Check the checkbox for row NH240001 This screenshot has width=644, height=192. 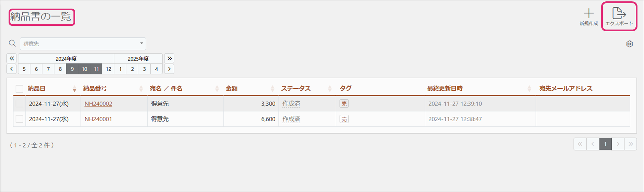click(x=20, y=119)
